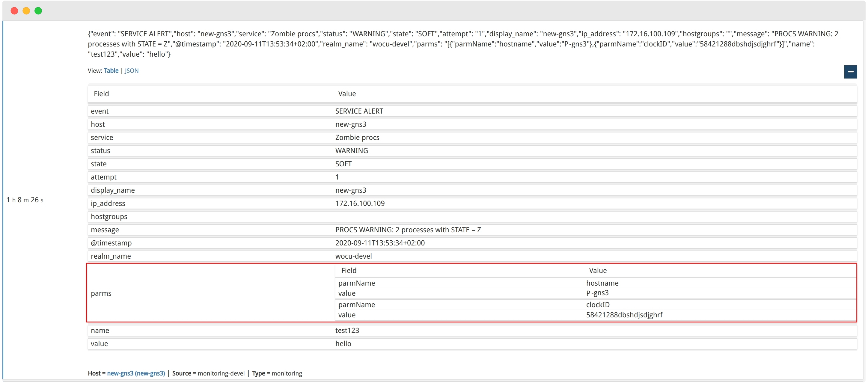Click the parms field label
Screen dimensions: 868x383
(101, 293)
